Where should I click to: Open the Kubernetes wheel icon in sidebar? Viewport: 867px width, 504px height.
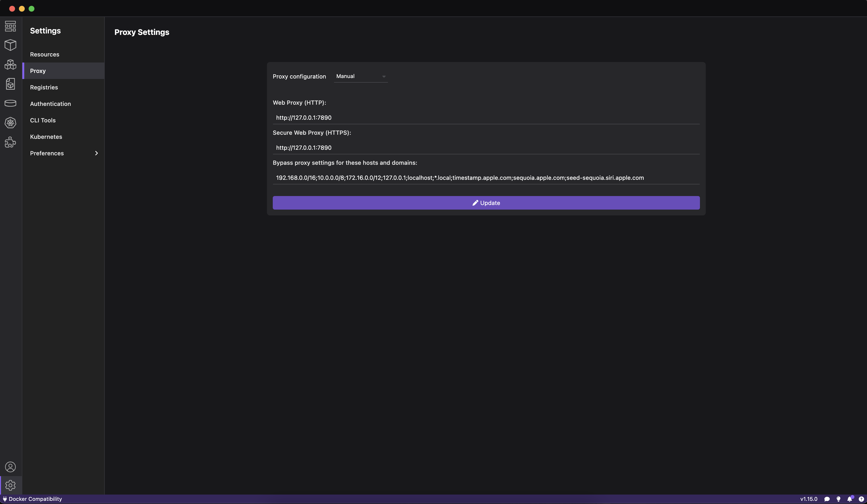tap(10, 123)
